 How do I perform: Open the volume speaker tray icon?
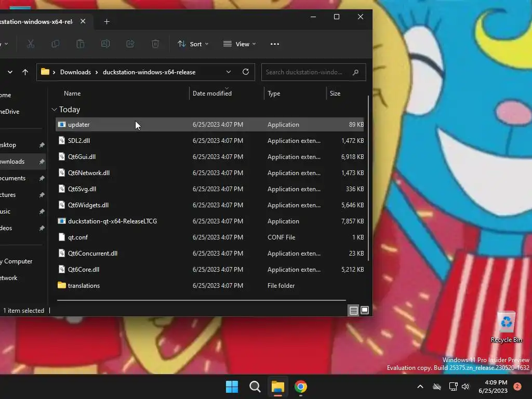coord(465,387)
